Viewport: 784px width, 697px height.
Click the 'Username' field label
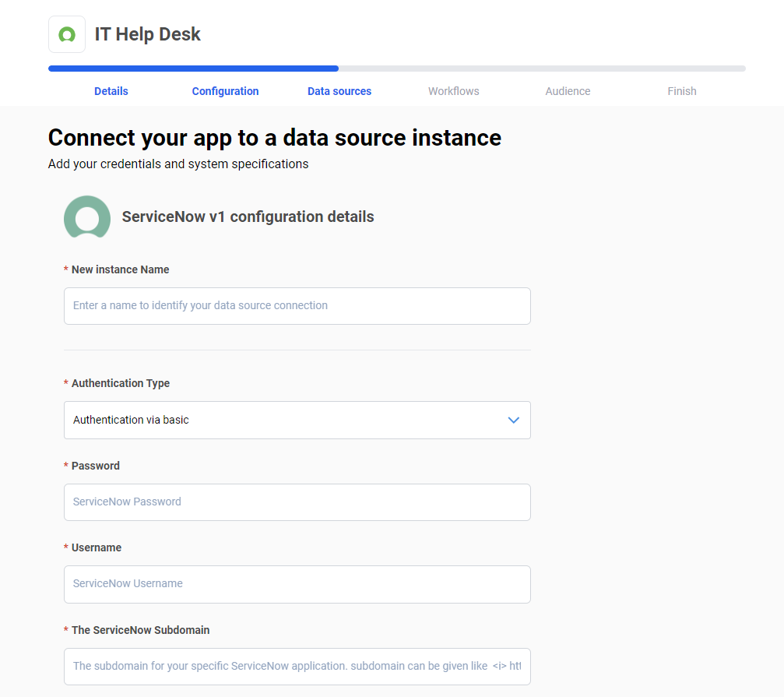pyautogui.click(x=97, y=547)
